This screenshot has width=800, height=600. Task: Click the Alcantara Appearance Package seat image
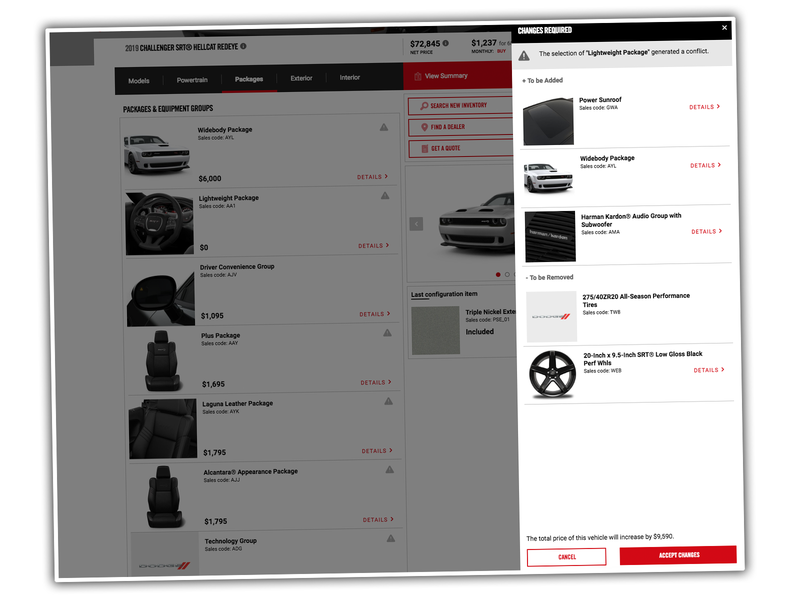(x=164, y=497)
